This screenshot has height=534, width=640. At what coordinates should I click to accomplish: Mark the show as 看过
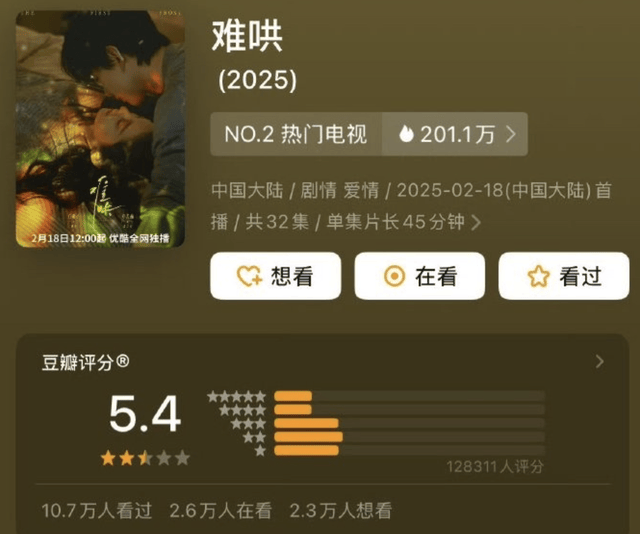pos(564,276)
